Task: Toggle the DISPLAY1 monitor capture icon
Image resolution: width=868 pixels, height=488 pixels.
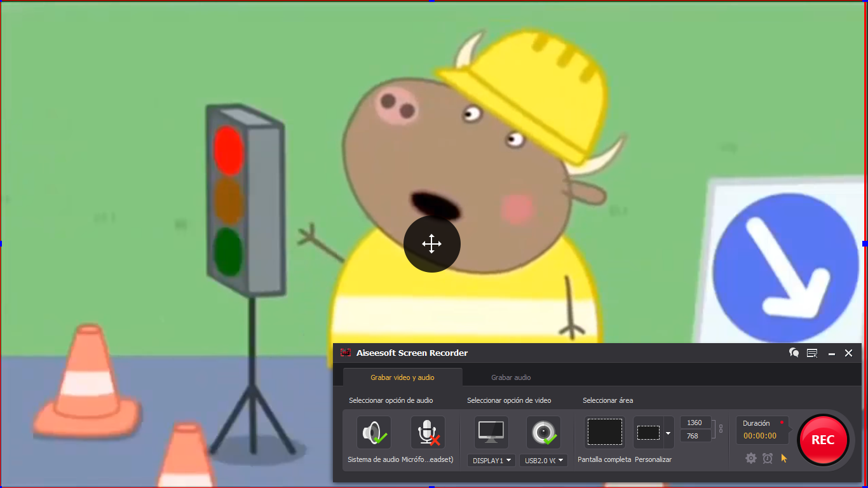Action: pos(491,433)
